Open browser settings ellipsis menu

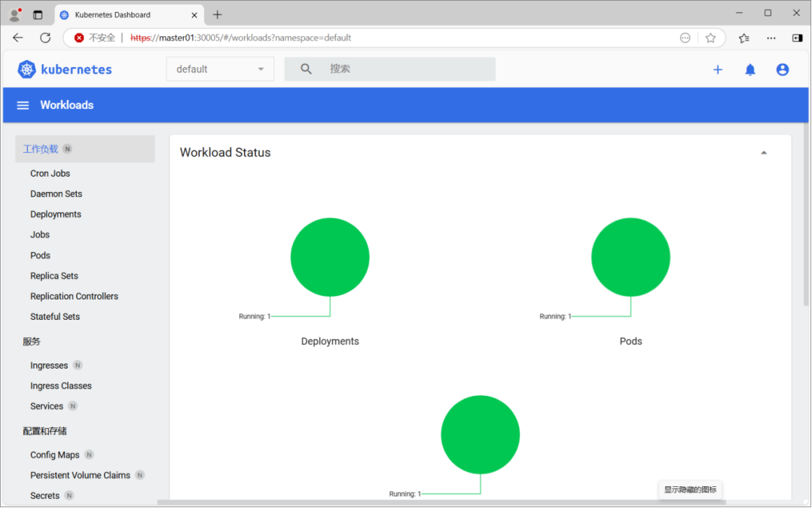pyautogui.click(x=771, y=38)
